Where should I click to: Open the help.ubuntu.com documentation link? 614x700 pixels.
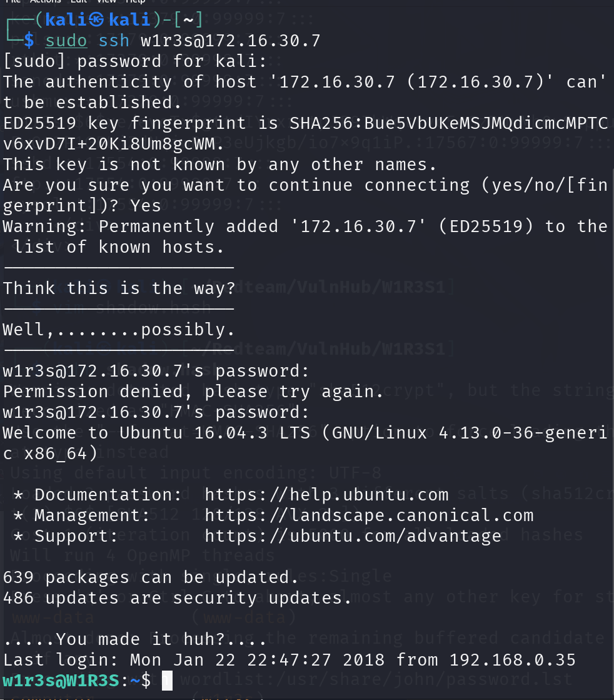point(326,495)
